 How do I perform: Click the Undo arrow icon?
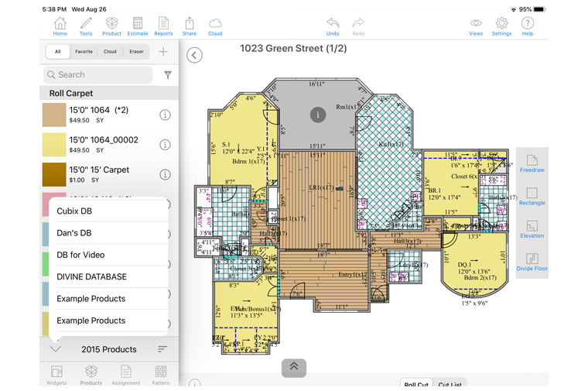(333, 26)
